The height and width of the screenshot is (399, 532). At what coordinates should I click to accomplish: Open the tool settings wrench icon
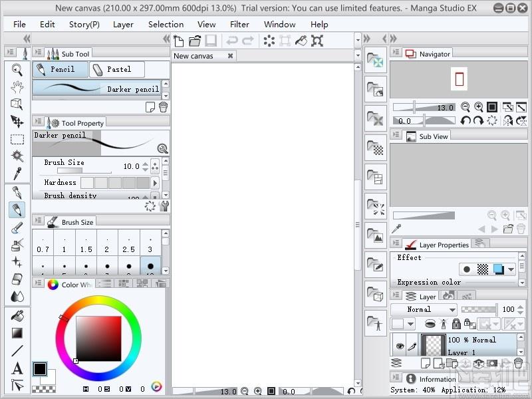tap(164, 206)
